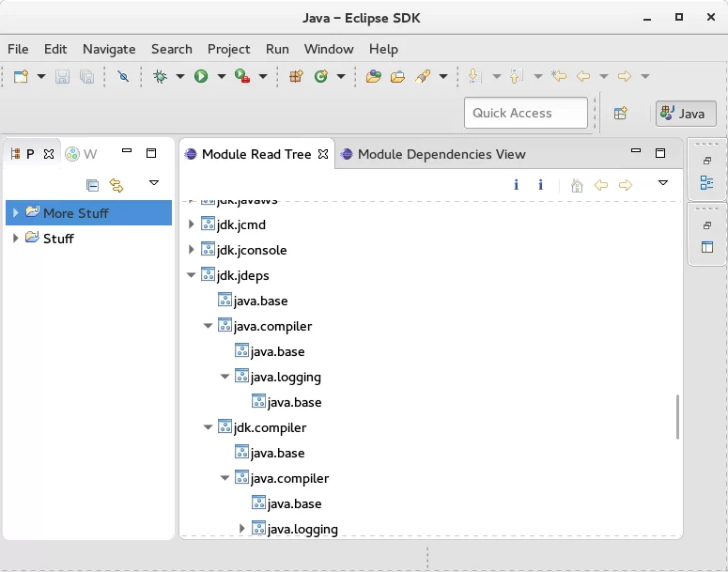Select the Java perspective button
The width and height of the screenshot is (728, 572).
coord(686,114)
